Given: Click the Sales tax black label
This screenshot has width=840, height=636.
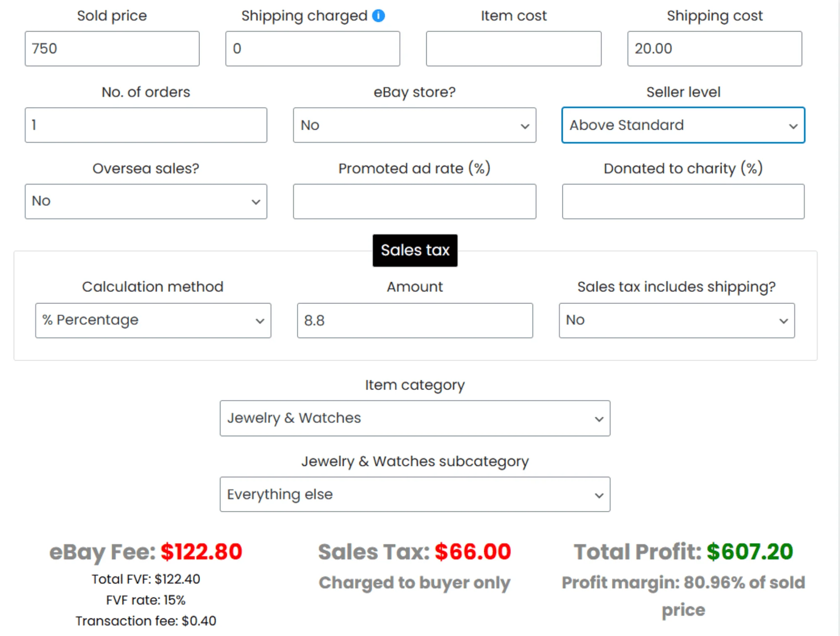Looking at the screenshot, I should [415, 250].
